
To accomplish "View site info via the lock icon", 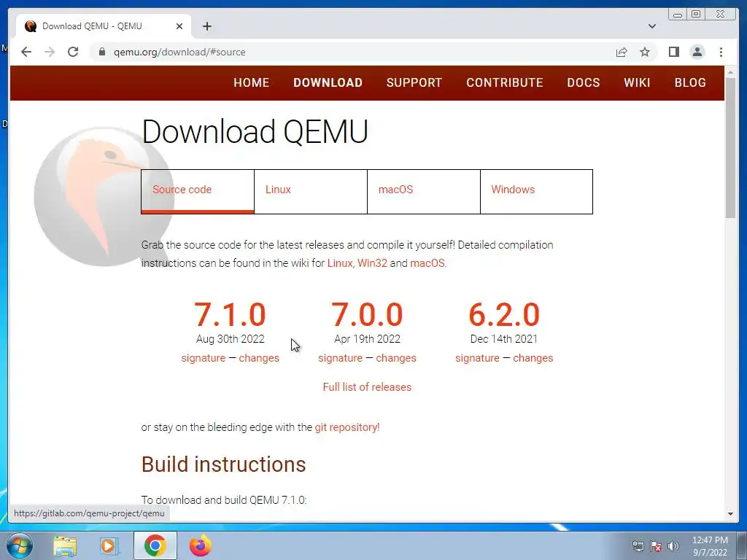I will tap(101, 52).
